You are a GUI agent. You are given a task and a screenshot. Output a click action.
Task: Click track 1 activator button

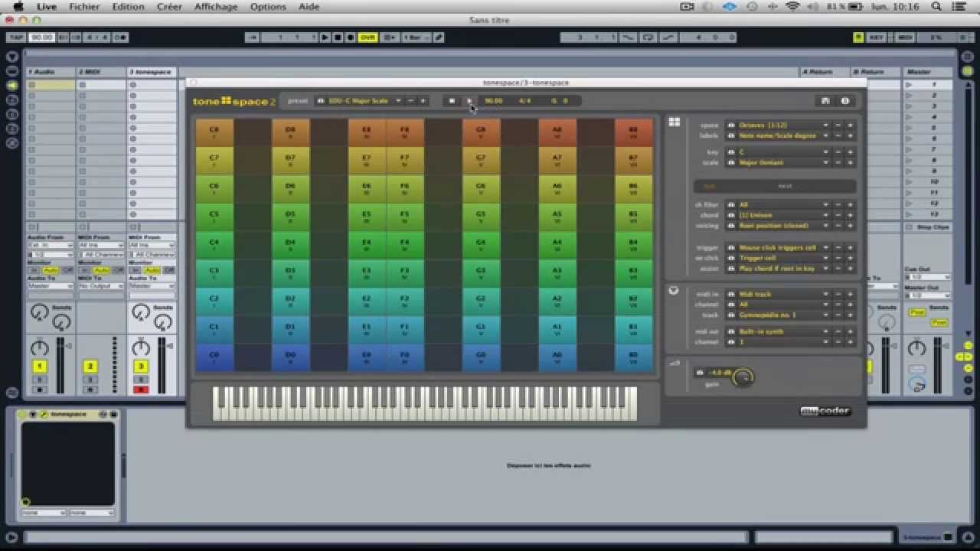coord(39,367)
